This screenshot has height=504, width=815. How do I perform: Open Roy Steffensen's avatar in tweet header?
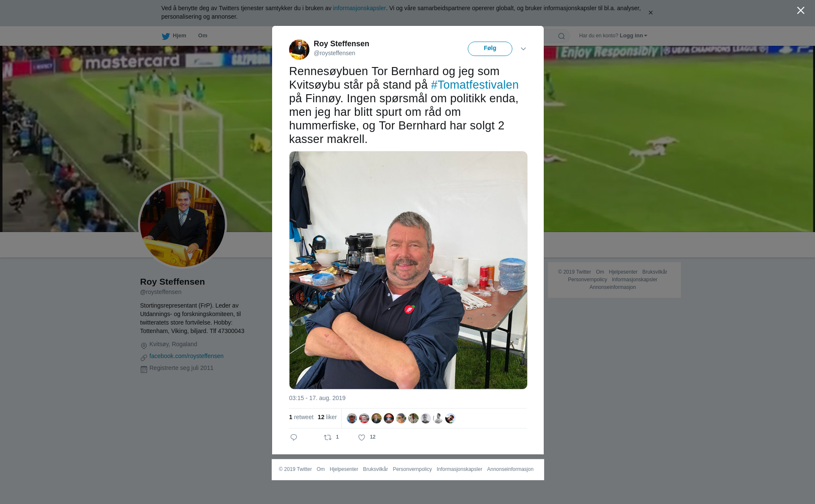click(x=299, y=49)
